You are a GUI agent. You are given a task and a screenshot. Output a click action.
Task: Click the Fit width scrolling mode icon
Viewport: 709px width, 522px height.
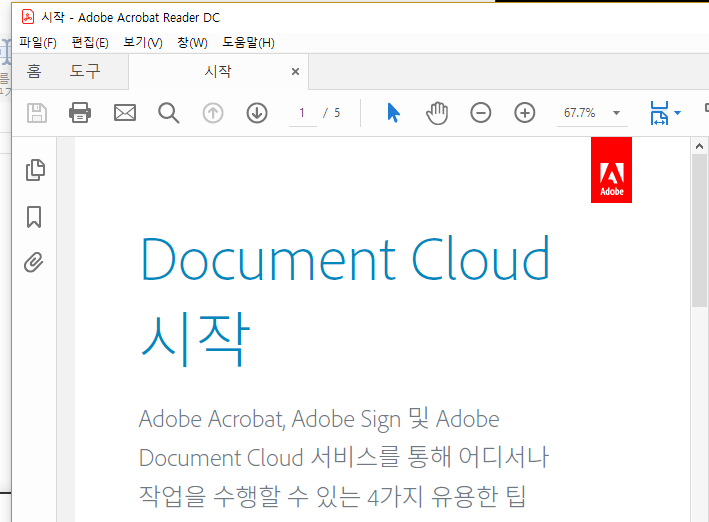click(659, 113)
